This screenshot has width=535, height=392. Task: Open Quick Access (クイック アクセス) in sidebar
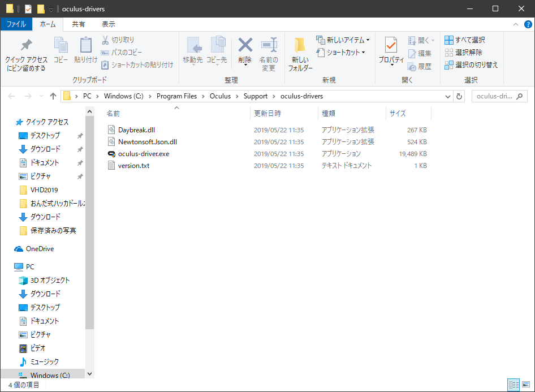[x=47, y=122]
